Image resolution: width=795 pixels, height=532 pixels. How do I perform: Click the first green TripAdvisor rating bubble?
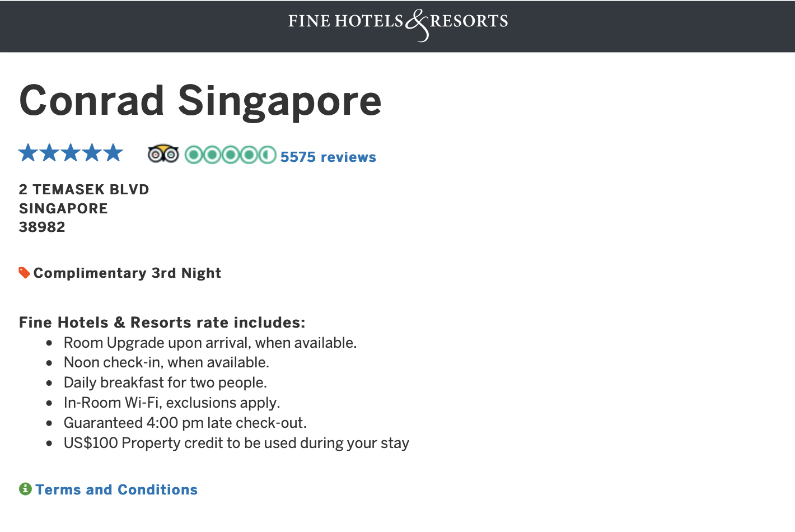tap(193, 155)
